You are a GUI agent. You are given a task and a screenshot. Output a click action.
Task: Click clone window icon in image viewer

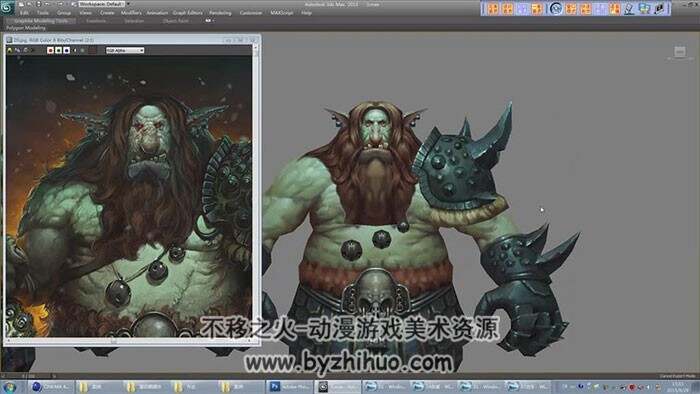(25, 50)
